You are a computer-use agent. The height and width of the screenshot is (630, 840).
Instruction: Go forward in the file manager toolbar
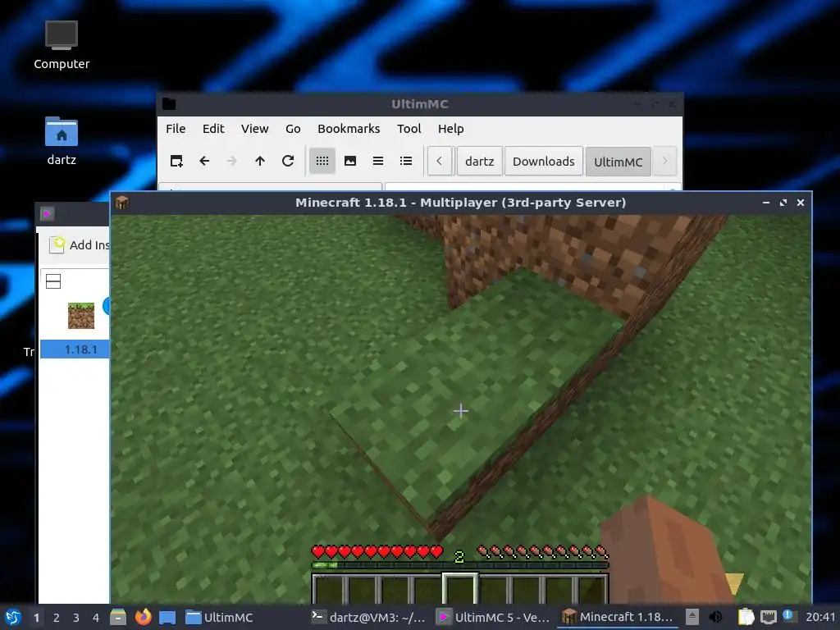(231, 161)
